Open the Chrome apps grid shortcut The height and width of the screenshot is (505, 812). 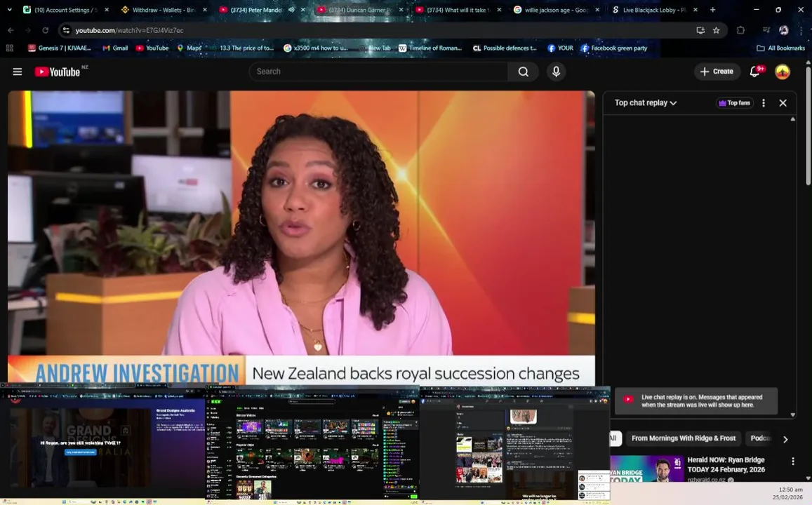9,48
